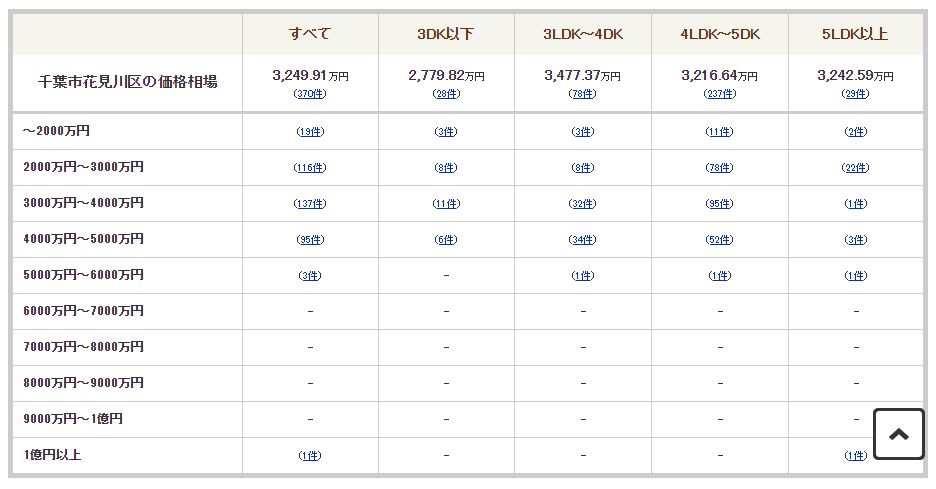Viewport: 936px width, 489px height.
Task: Select 116件 in the 2000万円~3000万円 row
Action: (310, 168)
